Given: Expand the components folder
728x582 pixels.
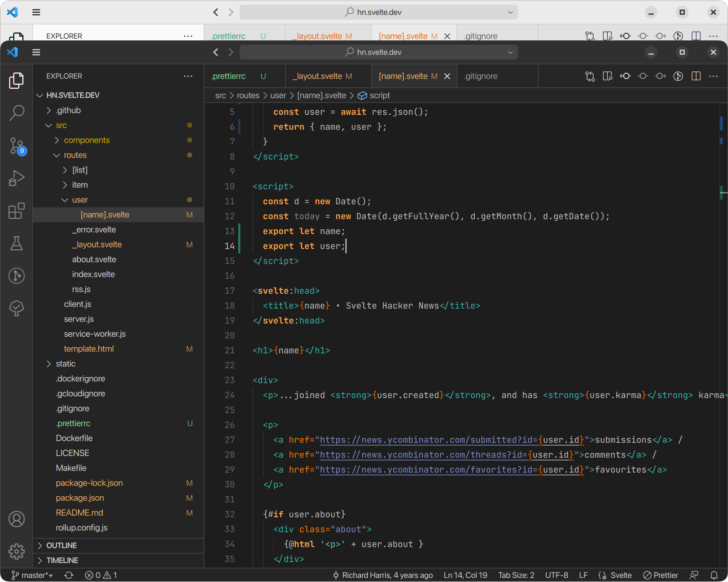Looking at the screenshot, I should 86,140.
